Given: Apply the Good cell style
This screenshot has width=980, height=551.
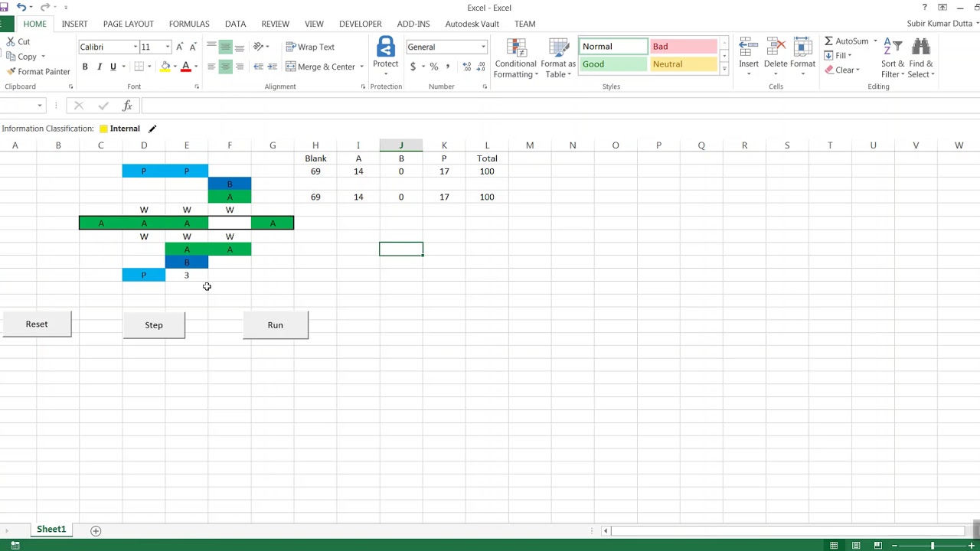Looking at the screenshot, I should pyautogui.click(x=613, y=64).
